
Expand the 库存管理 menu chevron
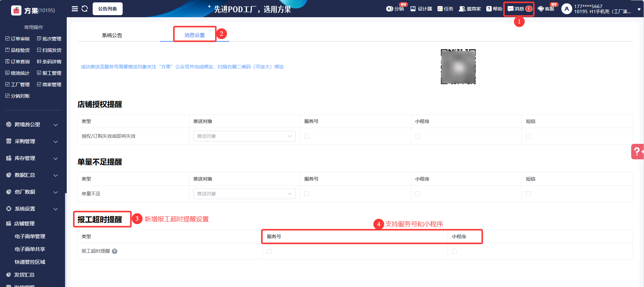(x=56, y=159)
